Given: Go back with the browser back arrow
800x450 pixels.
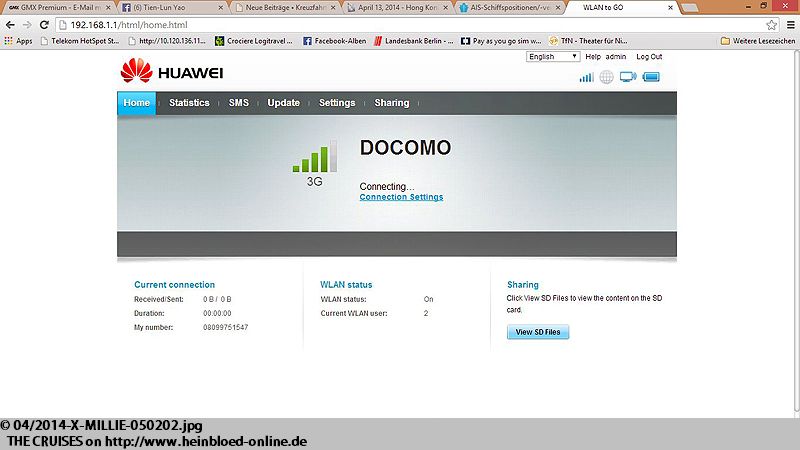Looking at the screenshot, I should [10, 24].
